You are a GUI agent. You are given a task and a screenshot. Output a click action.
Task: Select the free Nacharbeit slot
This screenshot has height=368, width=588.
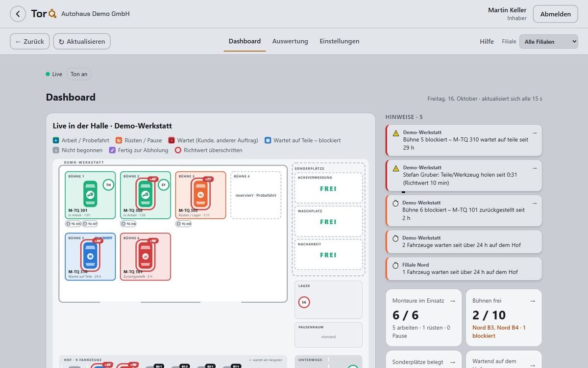pyautogui.click(x=328, y=254)
